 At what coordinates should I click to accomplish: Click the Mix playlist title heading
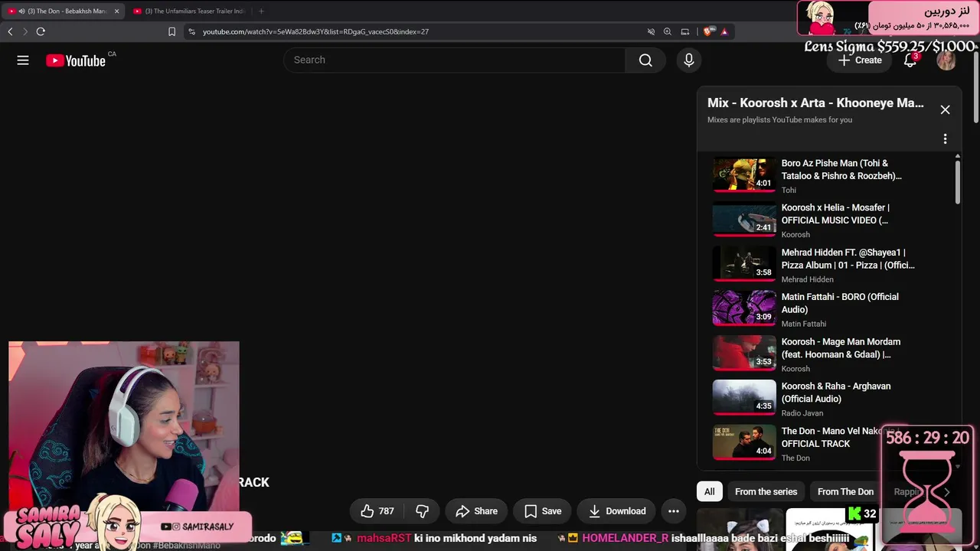[x=815, y=103]
